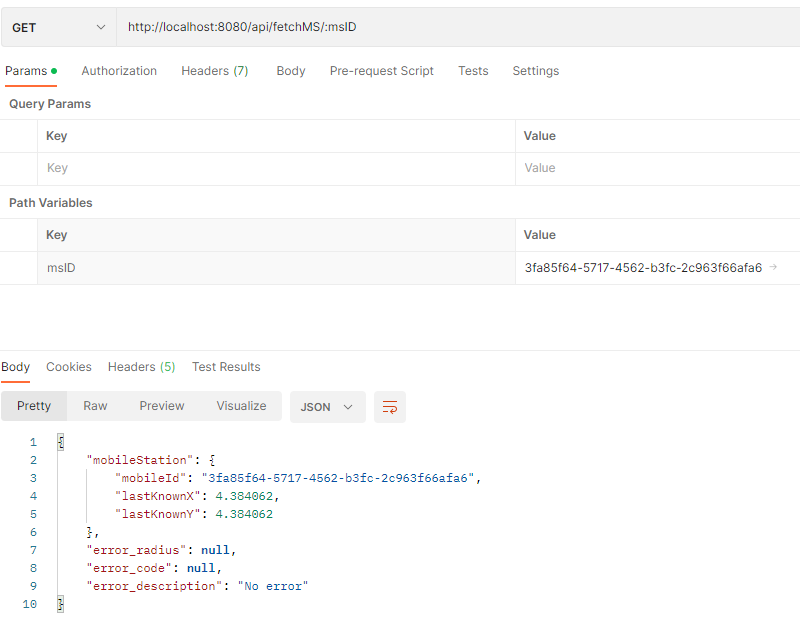The image size is (800, 642).
Task: Open the JSON format dropdown
Action: click(x=327, y=407)
